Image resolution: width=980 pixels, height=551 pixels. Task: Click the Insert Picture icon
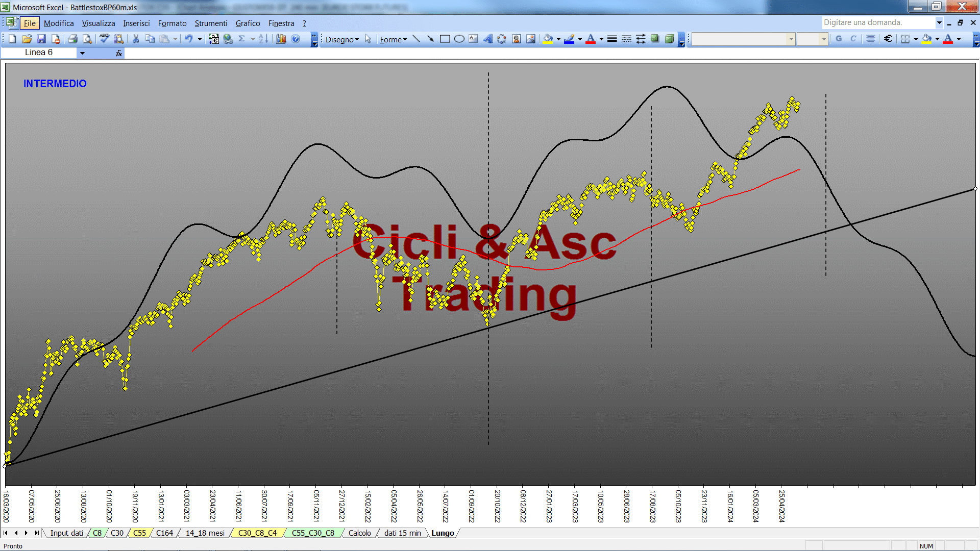(531, 39)
